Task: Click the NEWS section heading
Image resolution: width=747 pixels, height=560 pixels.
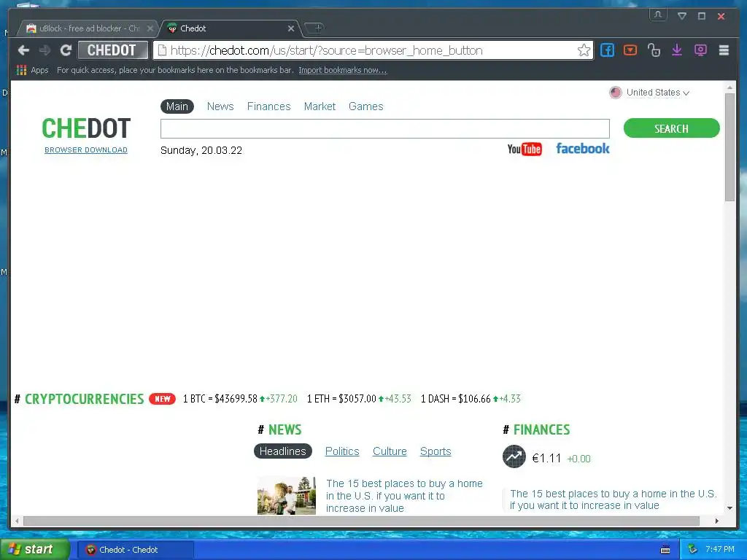Action: pos(285,429)
